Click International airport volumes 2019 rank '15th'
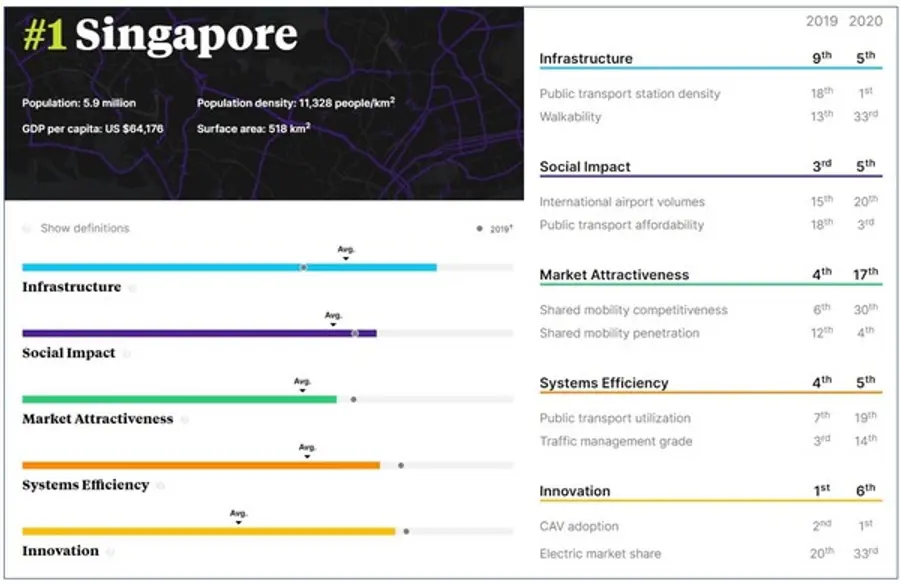 point(822,201)
